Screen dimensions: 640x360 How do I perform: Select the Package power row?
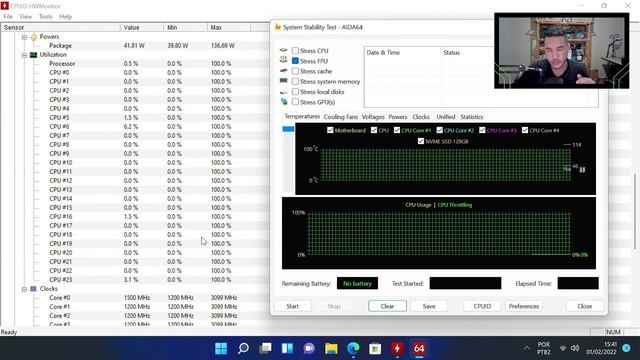(135, 46)
